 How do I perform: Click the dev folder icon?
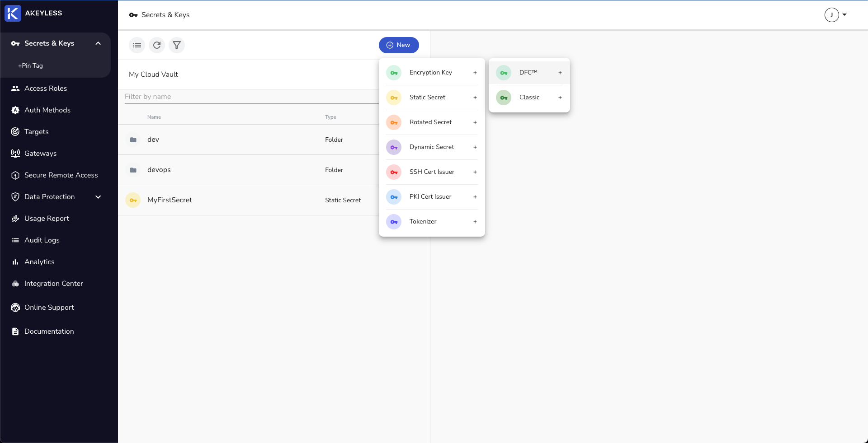pos(133,140)
